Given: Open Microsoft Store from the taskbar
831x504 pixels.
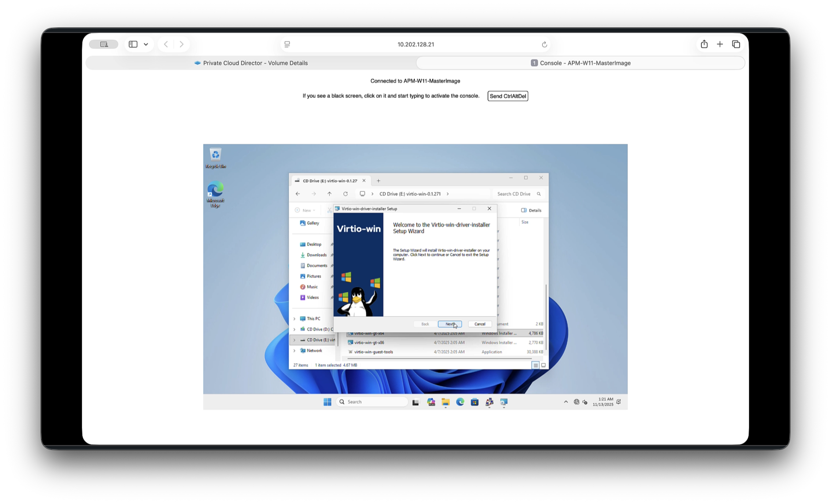Looking at the screenshot, I should click(x=474, y=402).
